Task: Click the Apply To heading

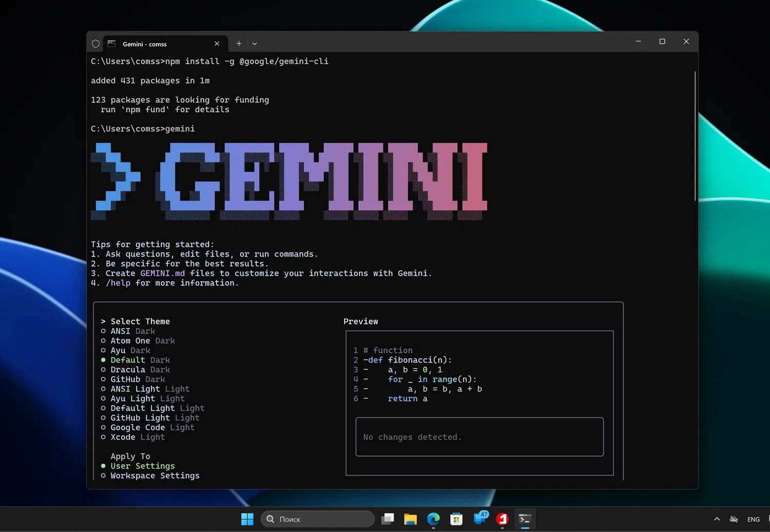Action: tap(130, 457)
